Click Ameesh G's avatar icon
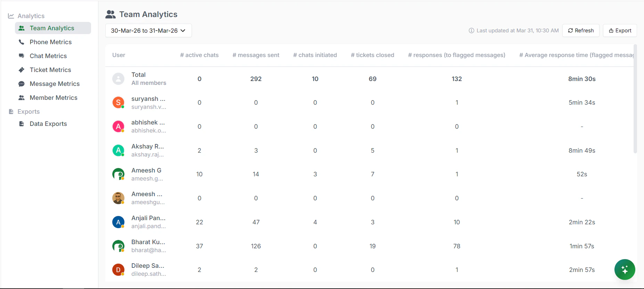 [x=118, y=174]
